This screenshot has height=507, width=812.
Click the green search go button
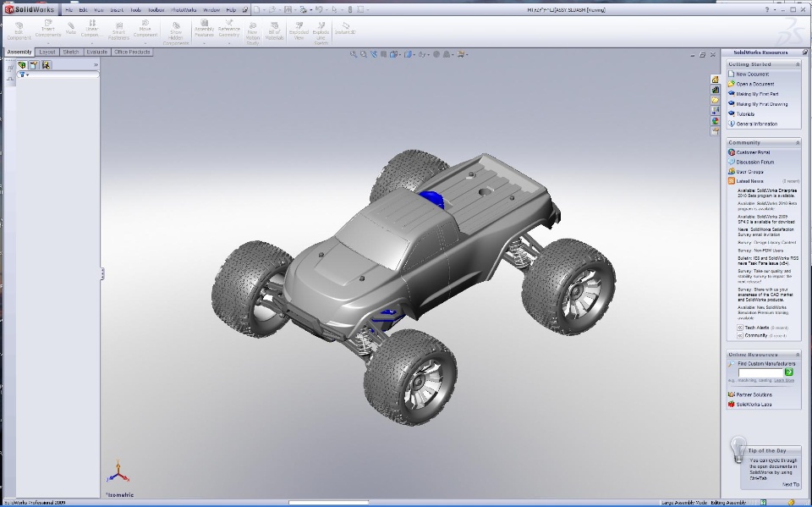pyautogui.click(x=788, y=372)
